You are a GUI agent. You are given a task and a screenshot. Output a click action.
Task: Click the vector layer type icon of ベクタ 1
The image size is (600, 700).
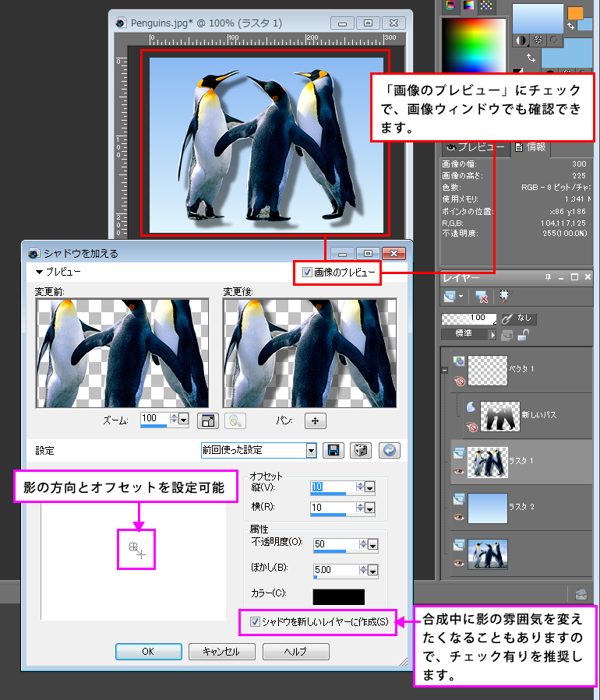(x=458, y=361)
